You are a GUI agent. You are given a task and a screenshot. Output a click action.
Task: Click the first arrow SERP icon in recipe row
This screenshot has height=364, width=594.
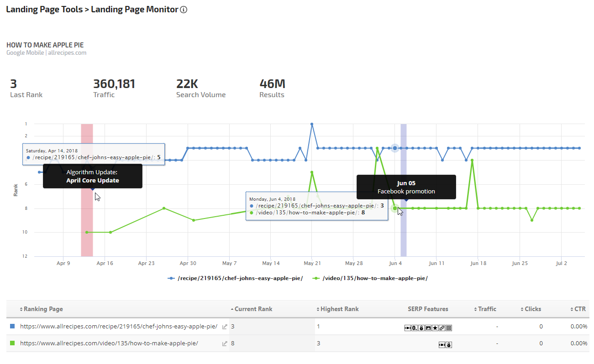click(407, 328)
